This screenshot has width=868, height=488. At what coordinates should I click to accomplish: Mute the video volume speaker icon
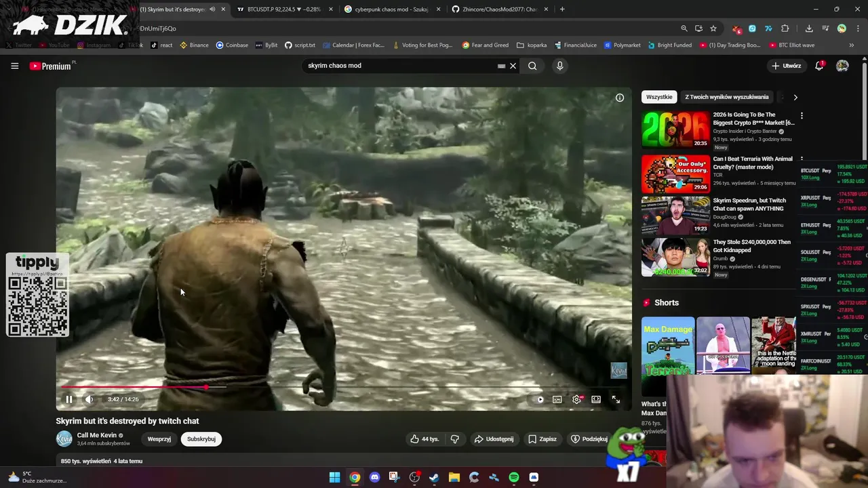click(x=89, y=399)
